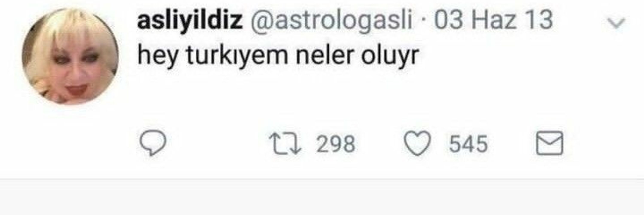The image size is (644, 215).
Task: View the 298 retweets count
Action: click(x=336, y=144)
